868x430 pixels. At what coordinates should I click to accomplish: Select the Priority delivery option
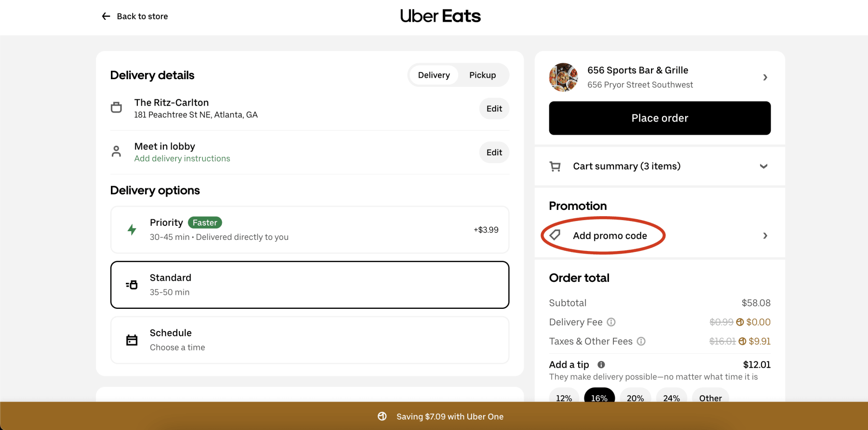pos(310,229)
